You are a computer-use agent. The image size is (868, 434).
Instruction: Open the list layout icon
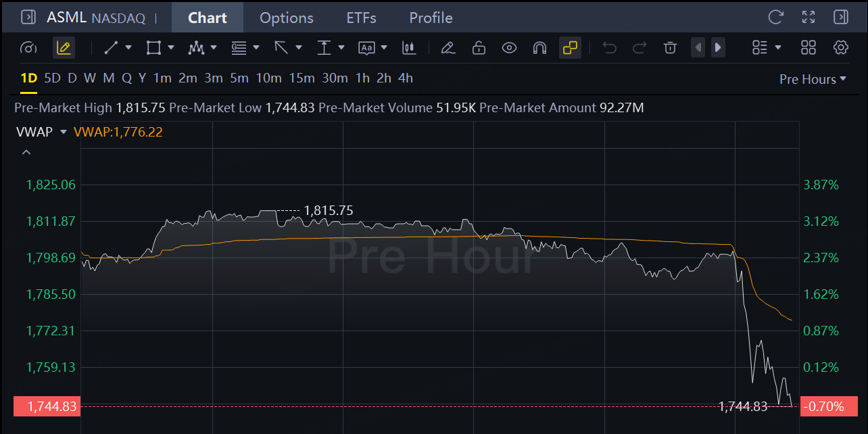(760, 47)
